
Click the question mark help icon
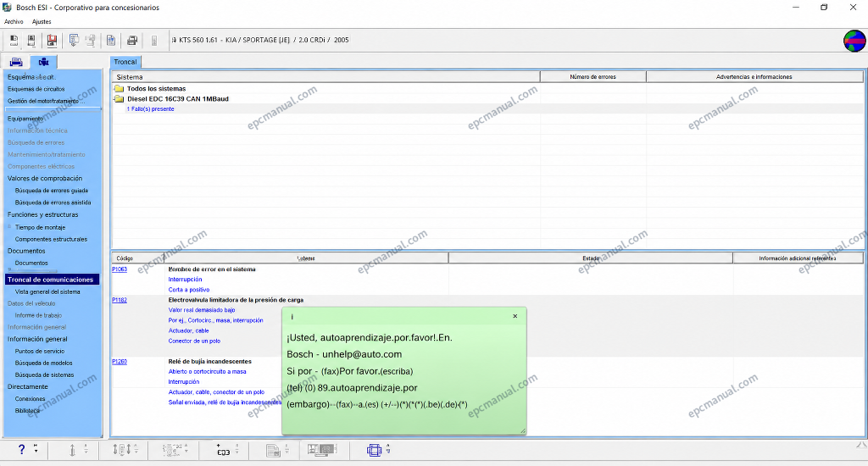tap(21, 449)
